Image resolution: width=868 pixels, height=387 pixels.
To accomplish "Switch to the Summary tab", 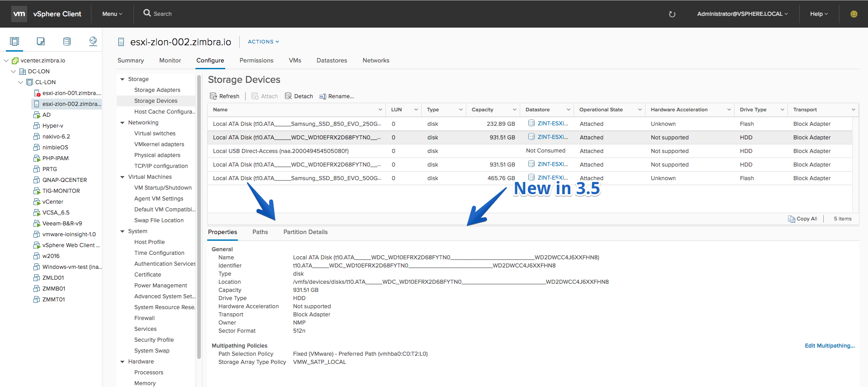I will click(x=131, y=61).
